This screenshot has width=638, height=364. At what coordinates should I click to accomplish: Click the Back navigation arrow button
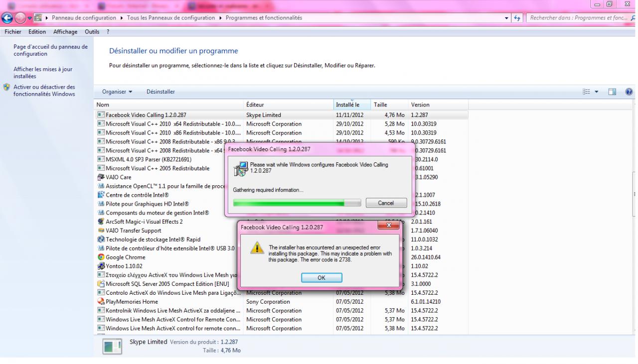pyautogui.click(x=7, y=18)
